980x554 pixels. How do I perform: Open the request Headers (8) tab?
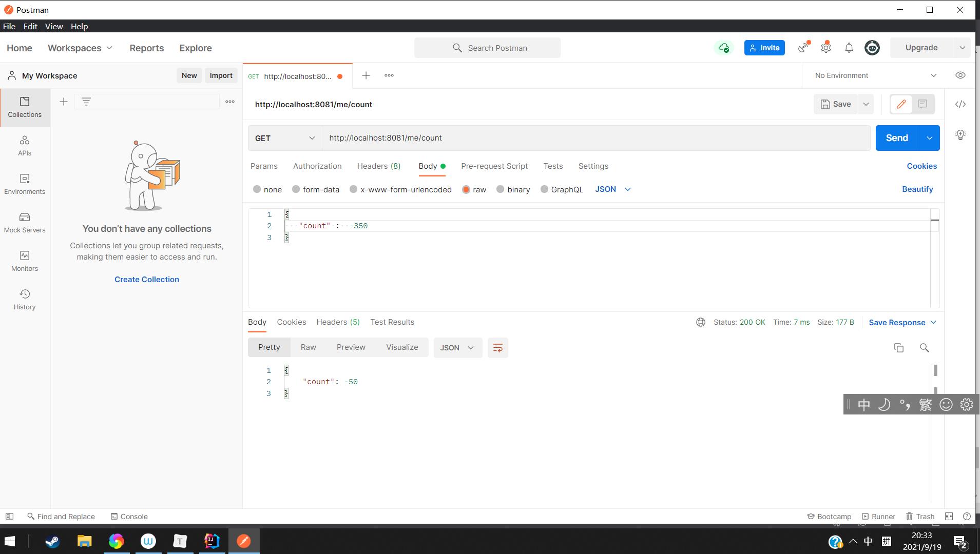pos(379,166)
